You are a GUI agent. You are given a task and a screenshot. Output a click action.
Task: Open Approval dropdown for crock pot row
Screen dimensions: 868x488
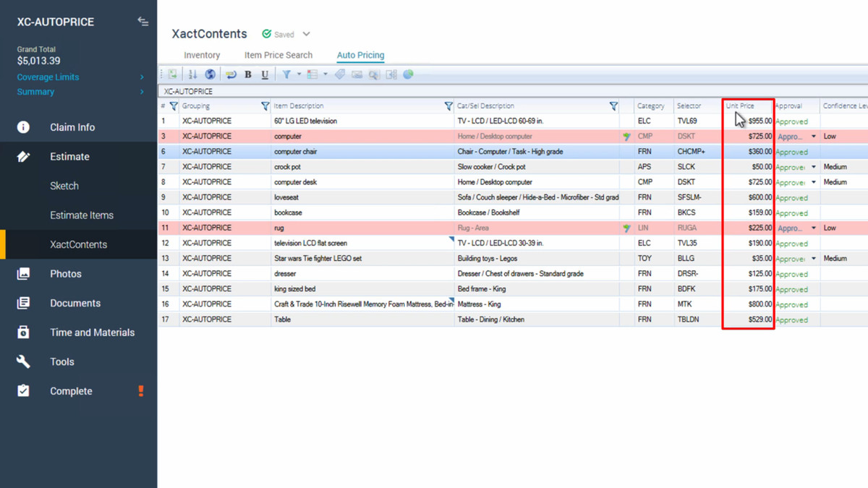814,167
